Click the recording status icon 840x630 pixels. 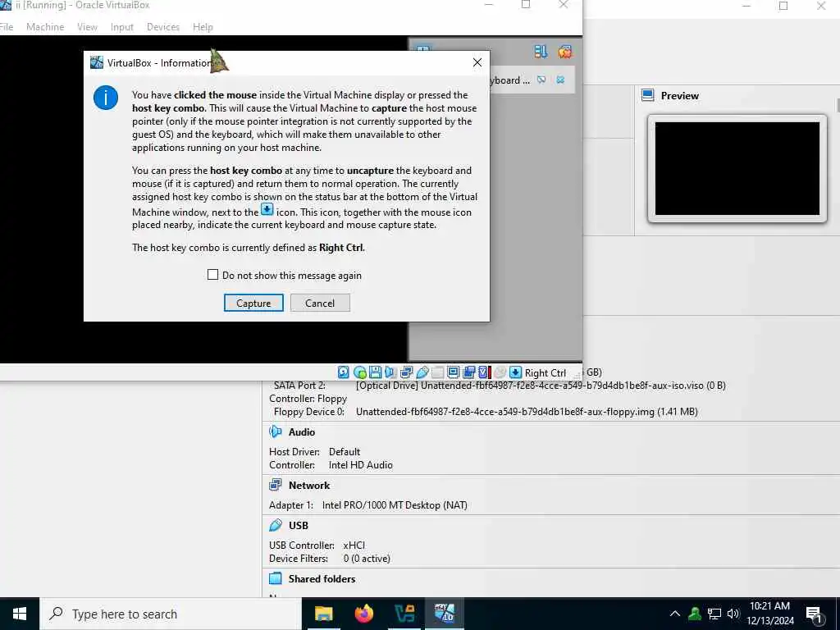click(468, 372)
